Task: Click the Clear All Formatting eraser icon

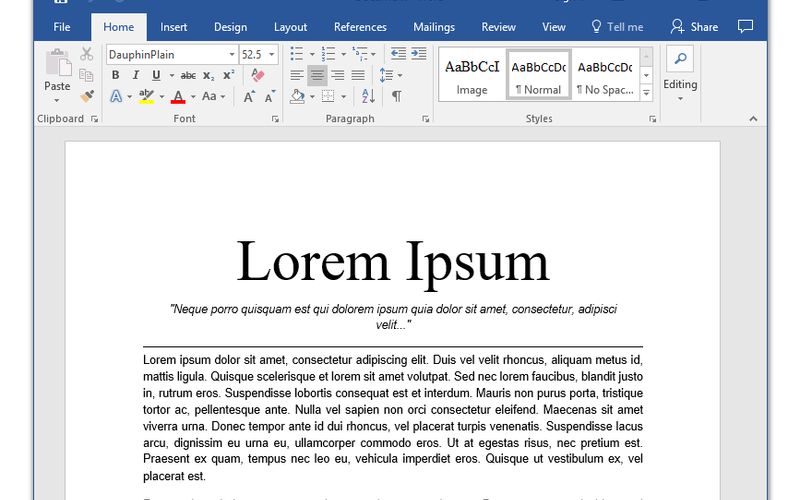Action: point(258,75)
